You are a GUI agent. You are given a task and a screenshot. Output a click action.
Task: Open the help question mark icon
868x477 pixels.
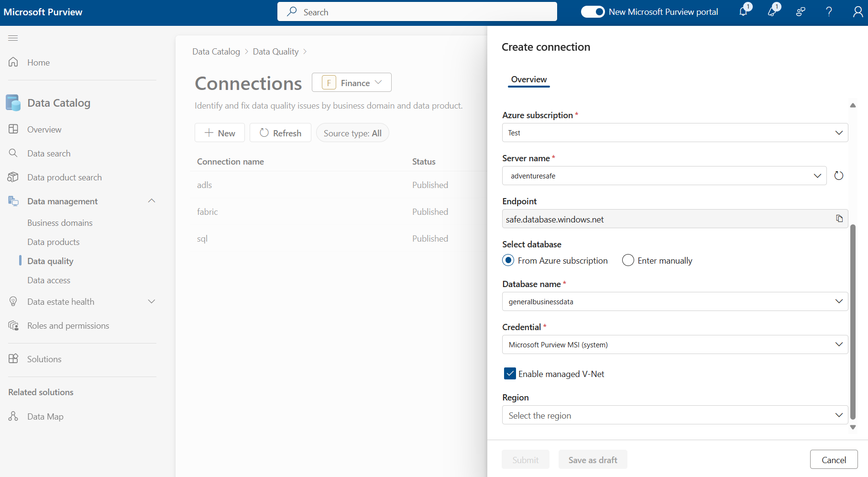tap(829, 11)
